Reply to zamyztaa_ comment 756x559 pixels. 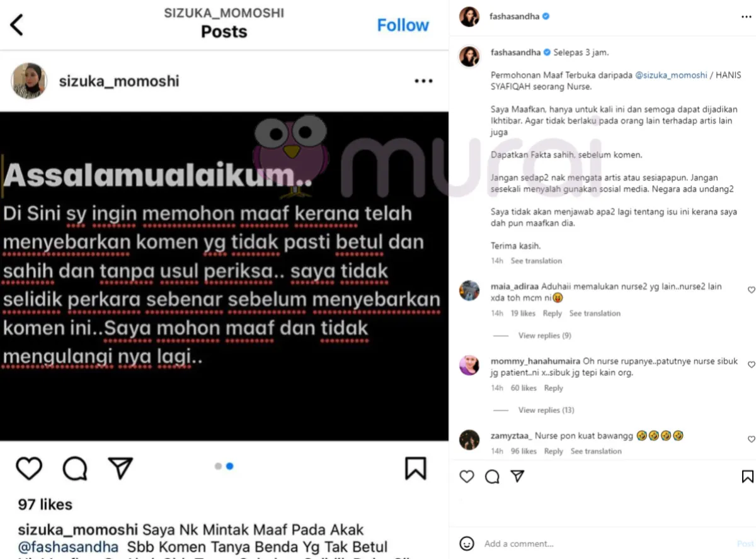pos(553,451)
